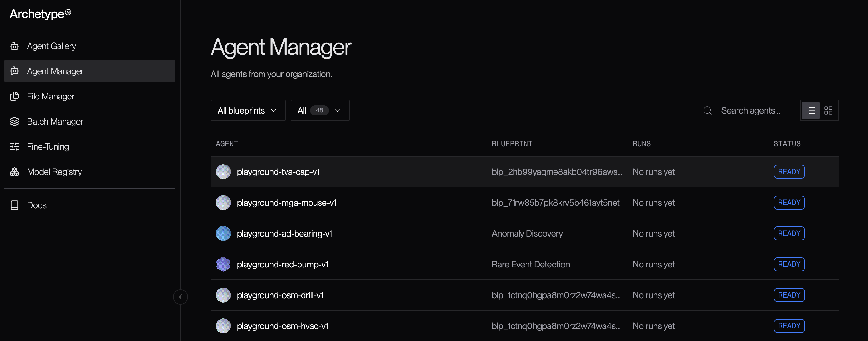The image size is (868, 341).
Task: Click the playground-osm-hvac-v1 avatar
Action: point(223,326)
